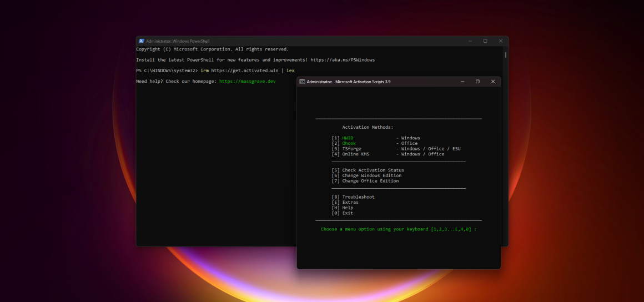Viewport: 644px width, 302px height.
Task: Click the console icon of Microsoft Activation Scripts window
Action: point(302,82)
